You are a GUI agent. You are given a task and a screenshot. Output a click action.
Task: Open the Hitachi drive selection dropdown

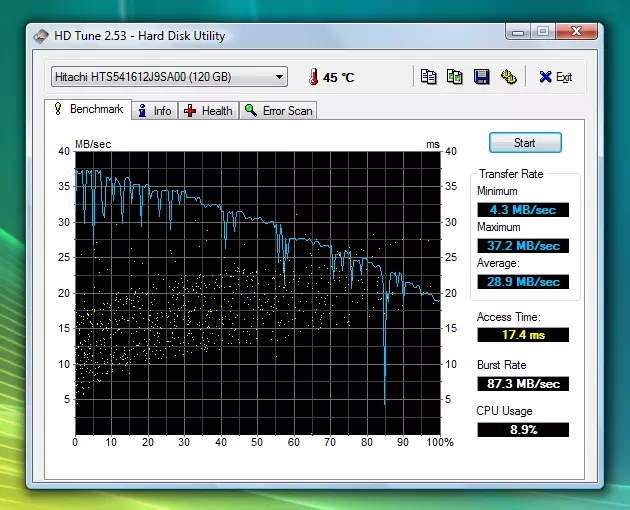point(169,77)
